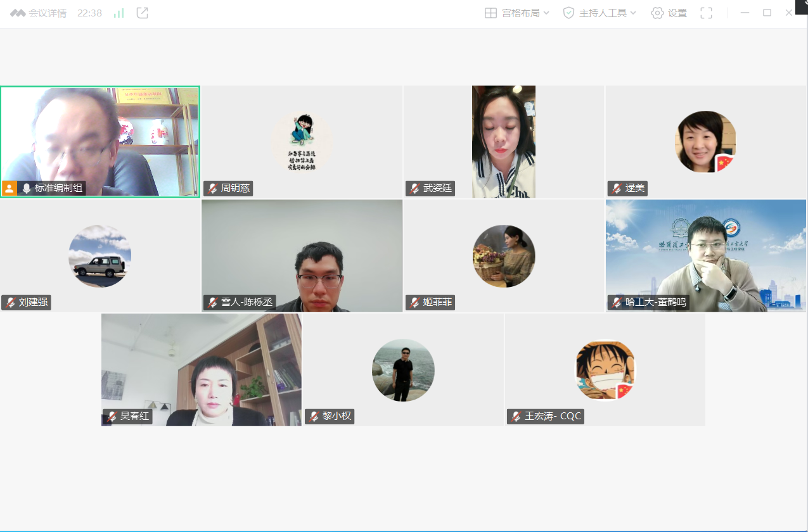
Task: Select the 刘建强 car avatar tile
Action: point(99,256)
